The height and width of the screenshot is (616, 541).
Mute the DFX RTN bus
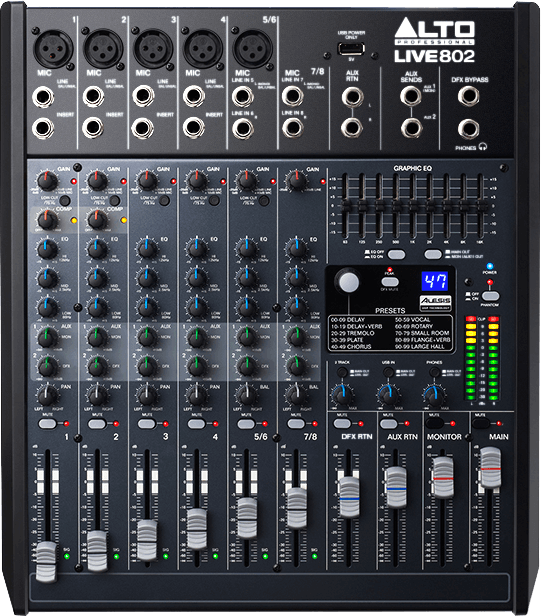(342, 424)
